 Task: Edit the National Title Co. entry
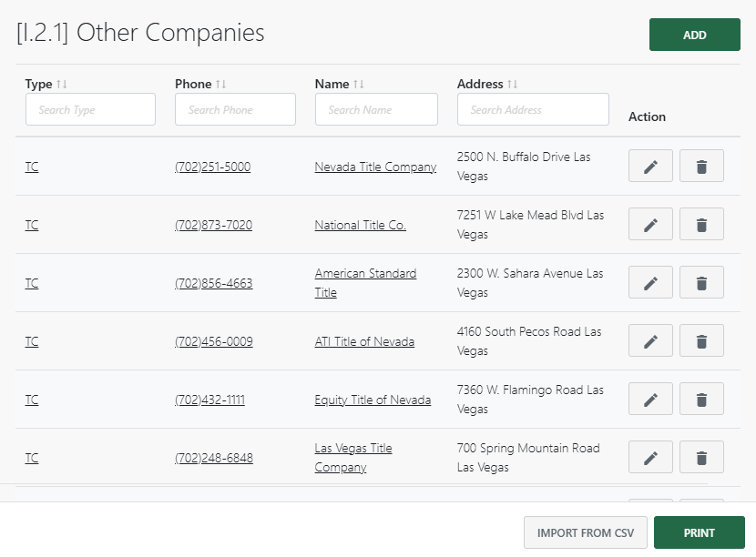649,224
